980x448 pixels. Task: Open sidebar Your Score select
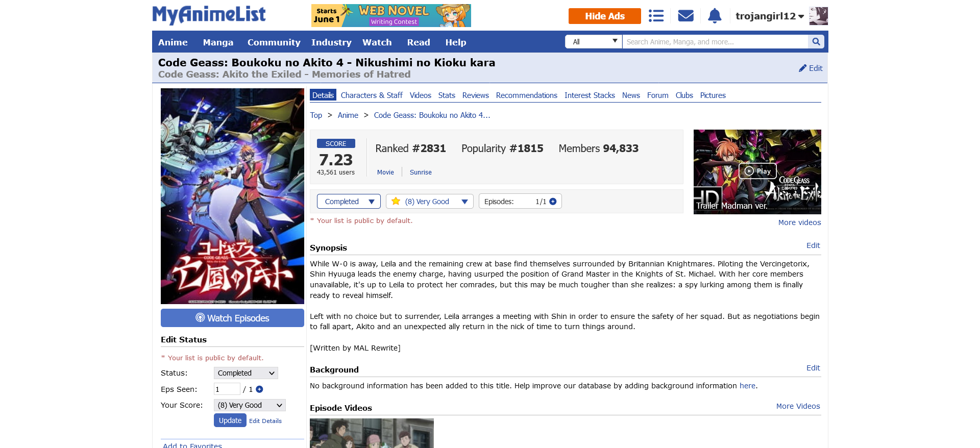tap(250, 405)
